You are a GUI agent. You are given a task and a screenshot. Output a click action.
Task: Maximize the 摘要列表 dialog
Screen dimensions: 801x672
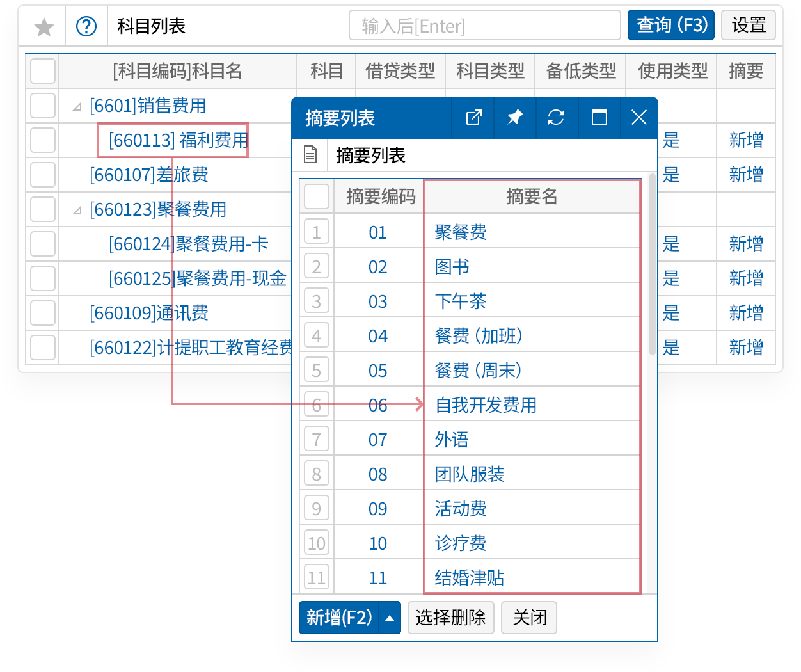coord(598,118)
